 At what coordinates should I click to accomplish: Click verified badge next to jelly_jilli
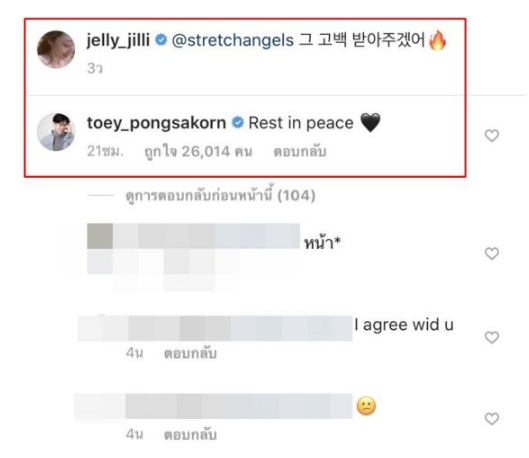161,40
